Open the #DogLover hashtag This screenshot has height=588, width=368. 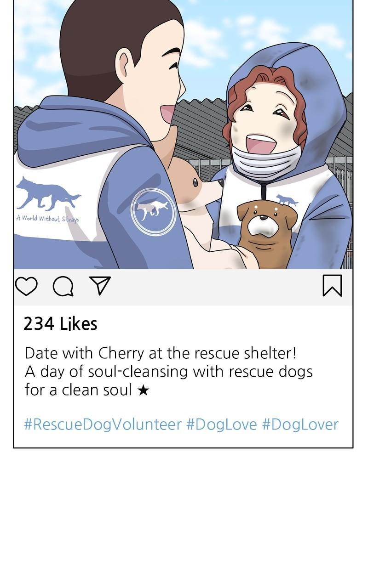tap(300, 424)
